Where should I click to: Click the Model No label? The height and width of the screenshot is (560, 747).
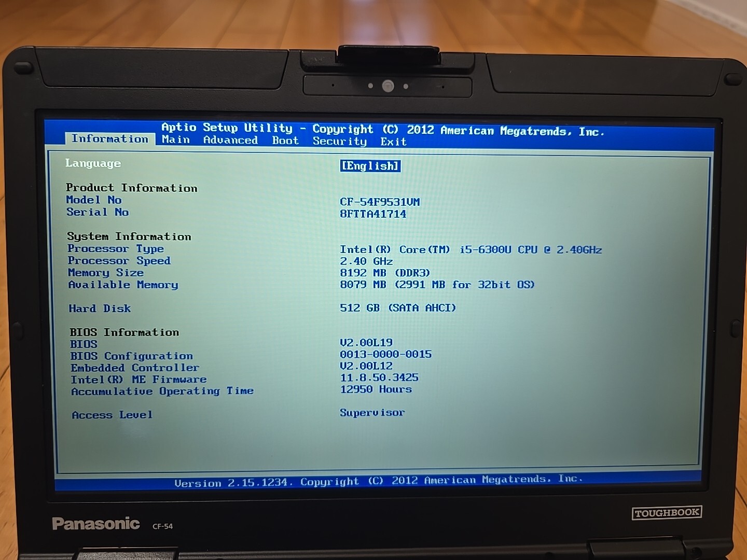94,200
